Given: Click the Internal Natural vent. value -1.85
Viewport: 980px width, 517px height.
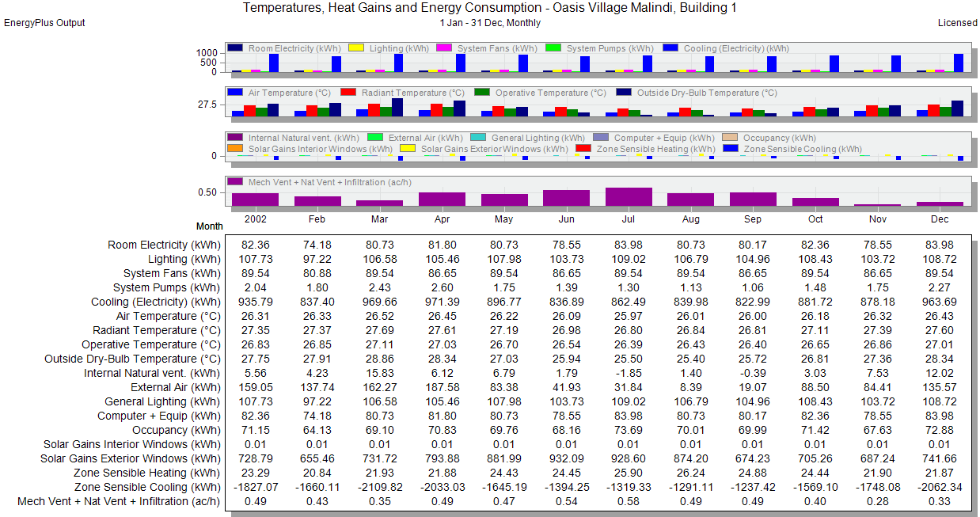Looking at the screenshot, I should [x=629, y=374].
